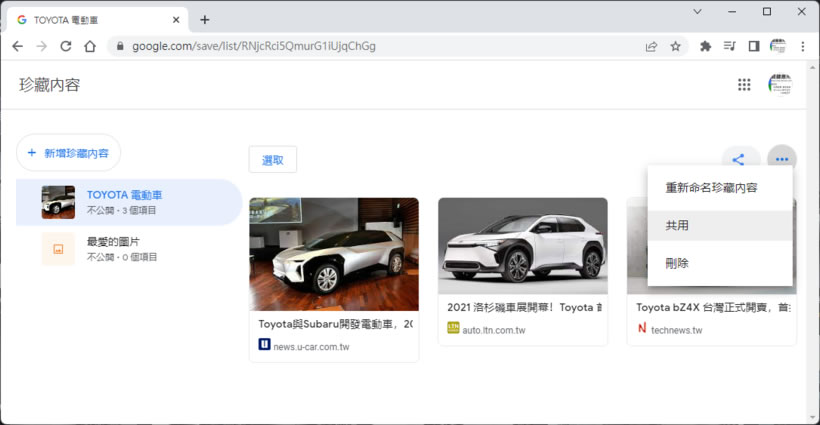Image resolution: width=820 pixels, height=425 pixels.
Task: Choose 刪除 from the menu
Action: coord(720,263)
